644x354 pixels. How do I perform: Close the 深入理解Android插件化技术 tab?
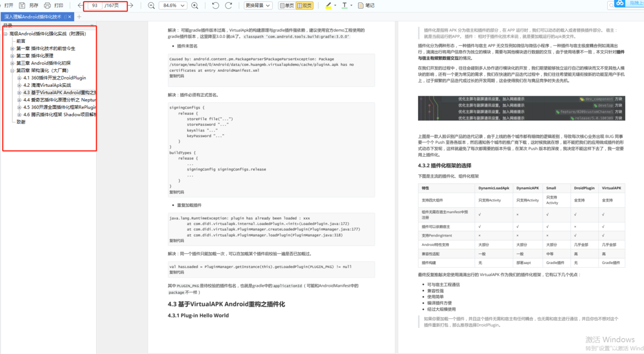[x=71, y=17]
